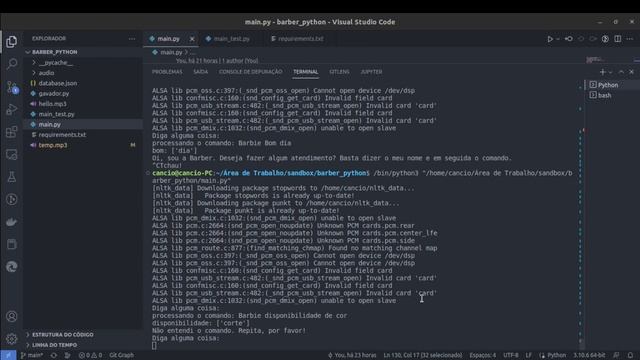Open hello.mp3 in the explorer
Screen dimensions: 640x360
pyautogui.click(x=83, y=104)
